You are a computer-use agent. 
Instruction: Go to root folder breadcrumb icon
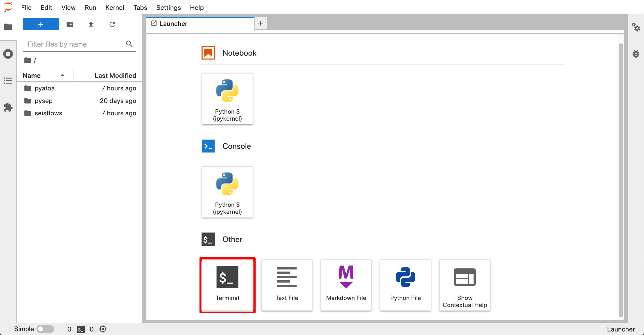tap(27, 60)
